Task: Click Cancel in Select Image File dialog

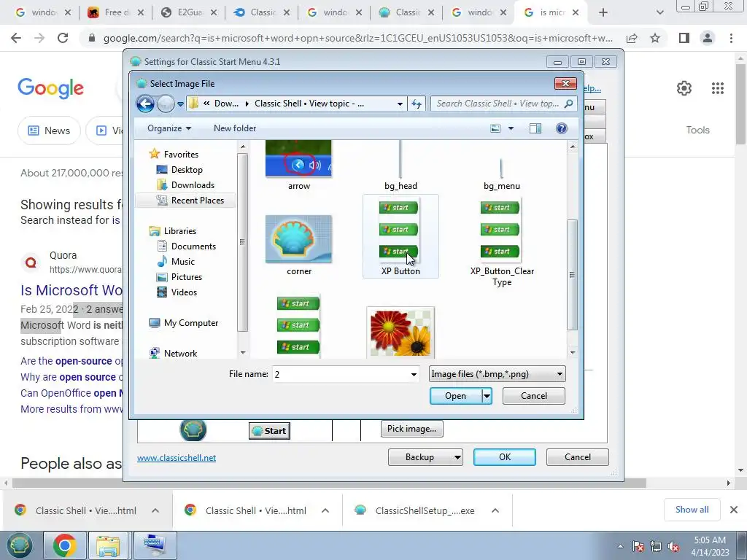Action: tap(533, 396)
